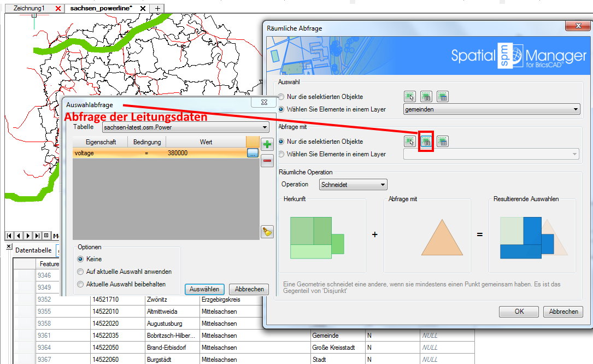This screenshot has width=593, height=364.
Task: Confirm spatial query with OK button
Action: click(518, 312)
